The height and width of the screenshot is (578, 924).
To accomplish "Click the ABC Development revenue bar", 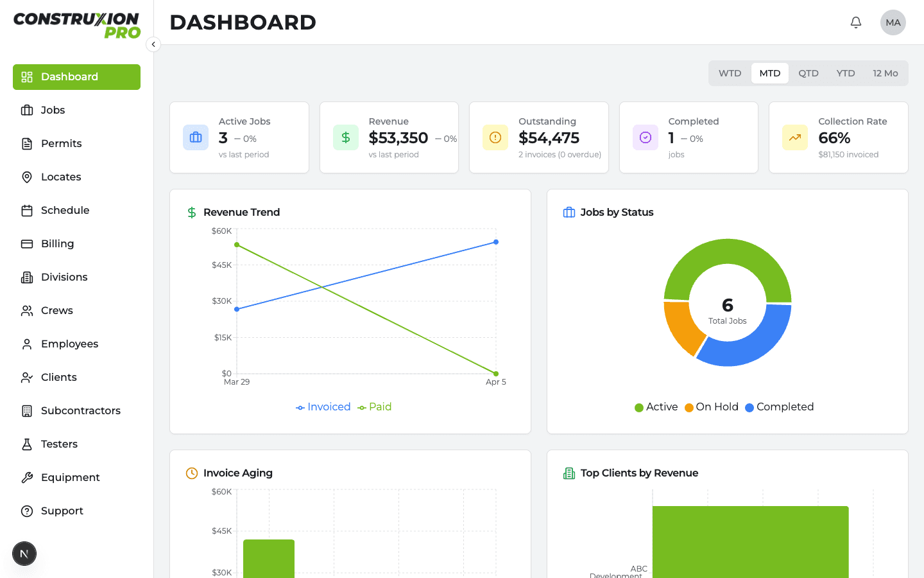I will click(751, 542).
